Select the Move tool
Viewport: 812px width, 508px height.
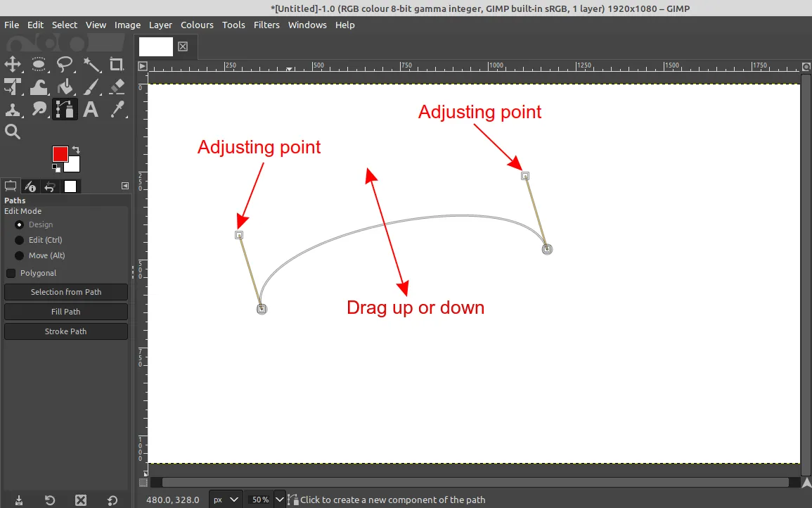[13, 65]
